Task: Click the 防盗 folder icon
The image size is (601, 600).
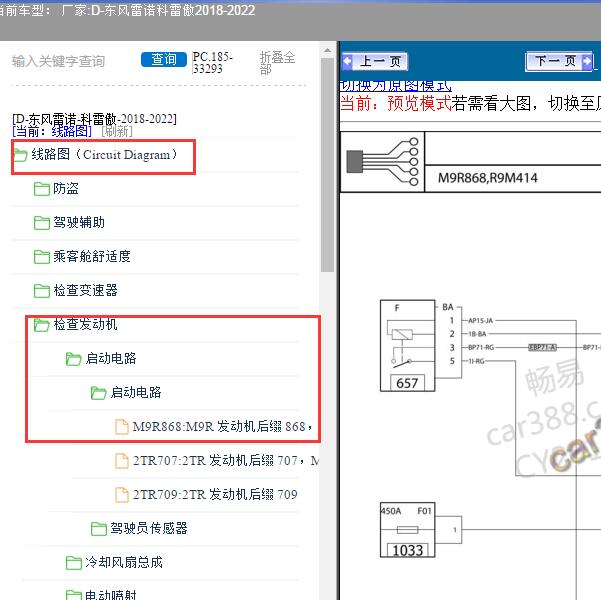Action: click(x=41, y=189)
